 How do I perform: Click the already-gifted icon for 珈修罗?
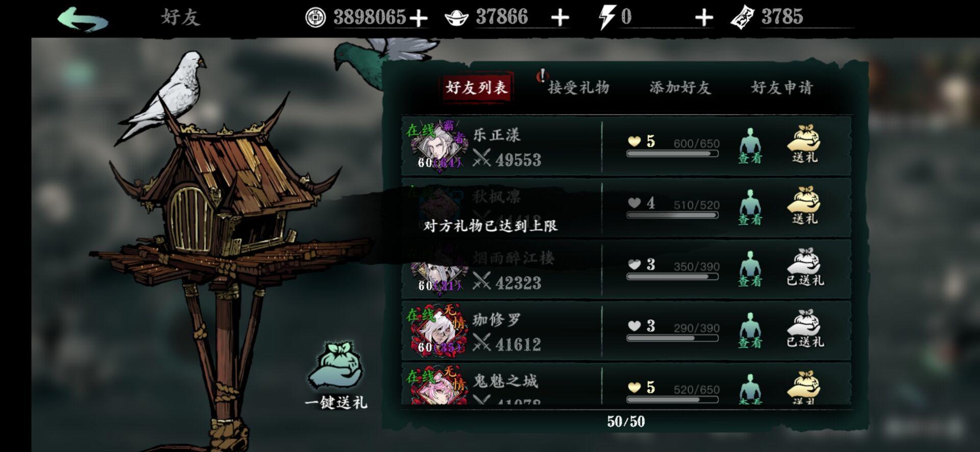805,329
